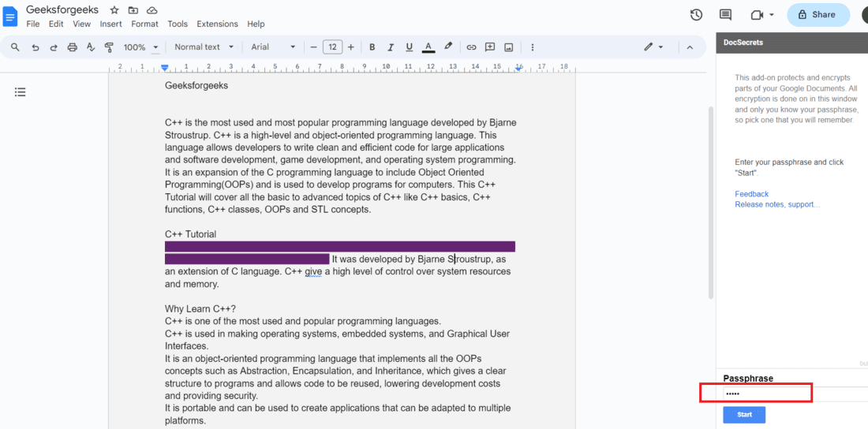Star the Geeksforgeeks document

pyautogui.click(x=114, y=10)
